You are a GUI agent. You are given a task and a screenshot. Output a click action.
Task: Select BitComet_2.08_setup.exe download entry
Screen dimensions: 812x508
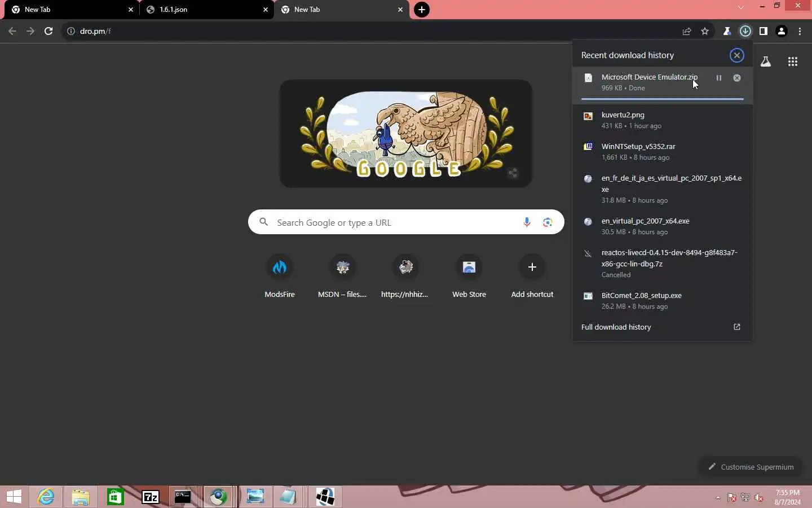(x=662, y=300)
